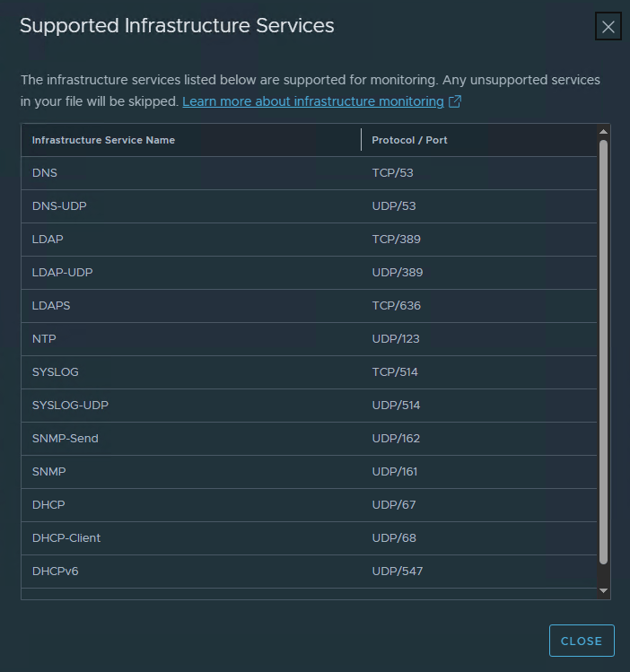Click the SYSLOG-UDP row
630x672 pixels.
pyautogui.click(x=70, y=406)
